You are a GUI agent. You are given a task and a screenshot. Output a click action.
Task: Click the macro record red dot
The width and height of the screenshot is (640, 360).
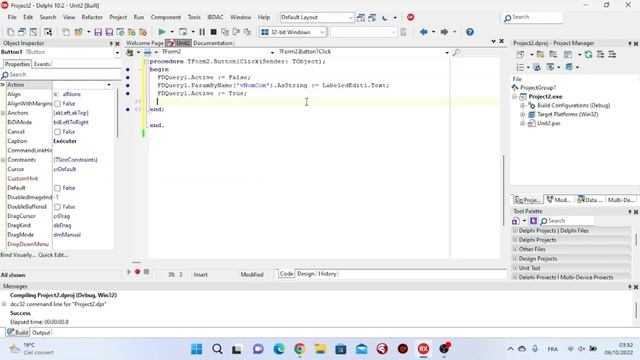coord(138,271)
